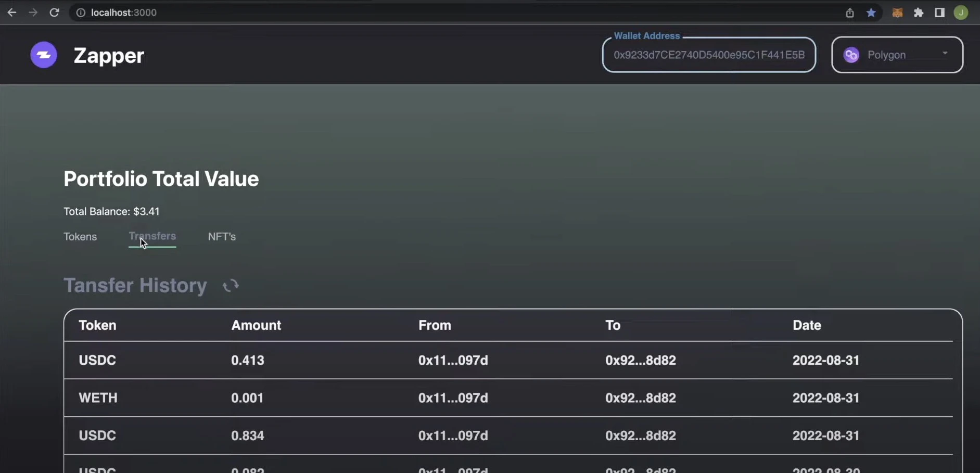Open the MetaMask fox extension
Viewport: 980px width, 473px height.
click(897, 12)
